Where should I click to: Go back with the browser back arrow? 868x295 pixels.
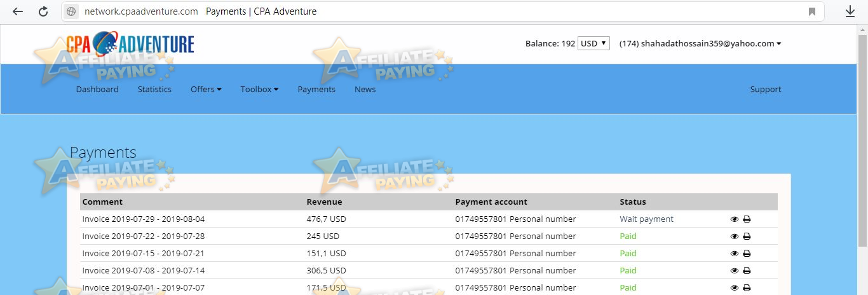coord(18,11)
